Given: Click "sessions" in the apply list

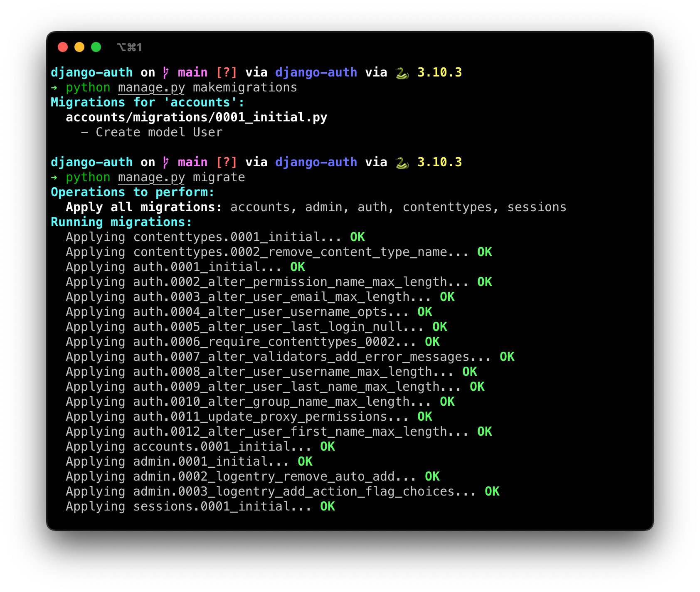Looking at the screenshot, I should 537,207.
